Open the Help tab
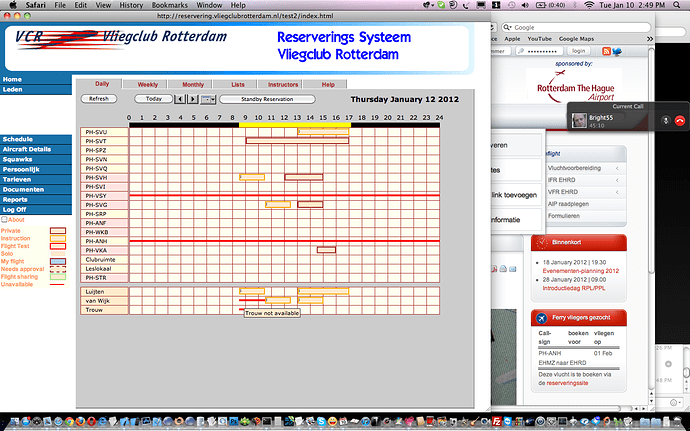 pyautogui.click(x=328, y=84)
